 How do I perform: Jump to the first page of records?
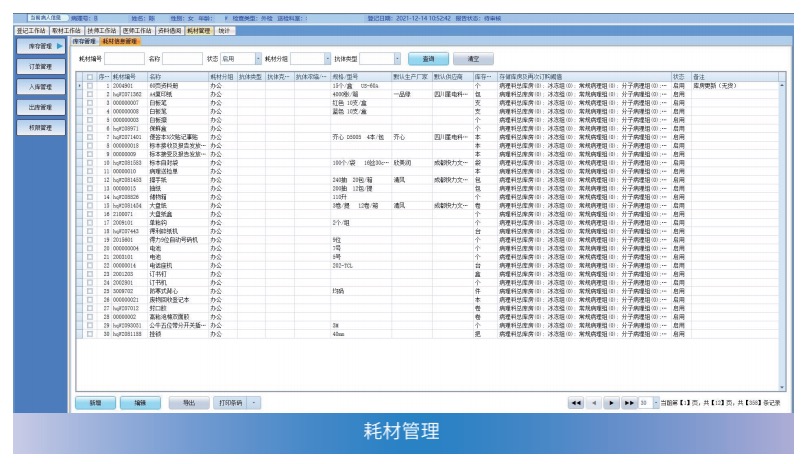click(x=576, y=403)
